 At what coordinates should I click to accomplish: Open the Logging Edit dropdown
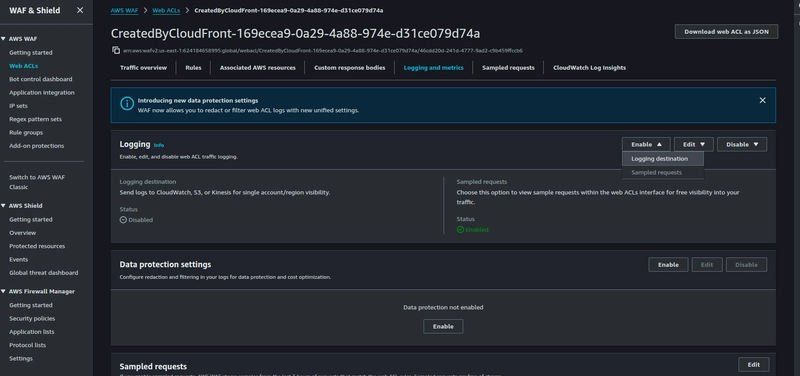693,144
